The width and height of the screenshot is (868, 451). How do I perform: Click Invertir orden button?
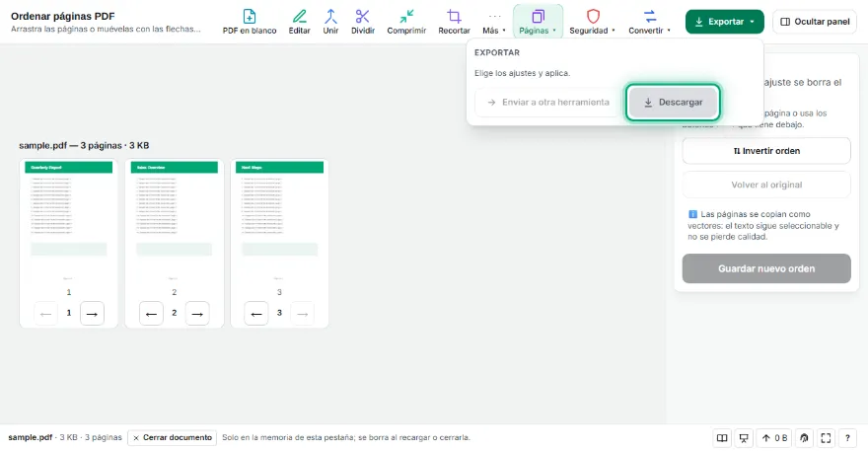766,151
